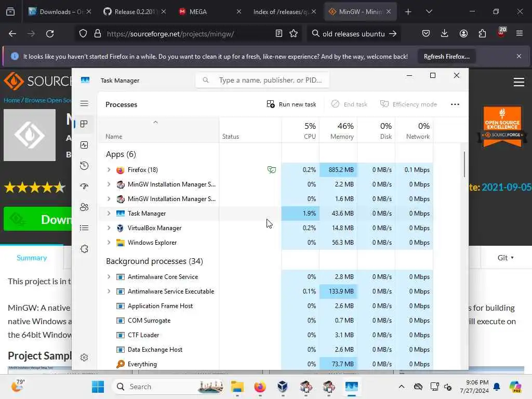Screen dimensions: 532x399
Task: Click Task Manager search field
Action: (262, 80)
